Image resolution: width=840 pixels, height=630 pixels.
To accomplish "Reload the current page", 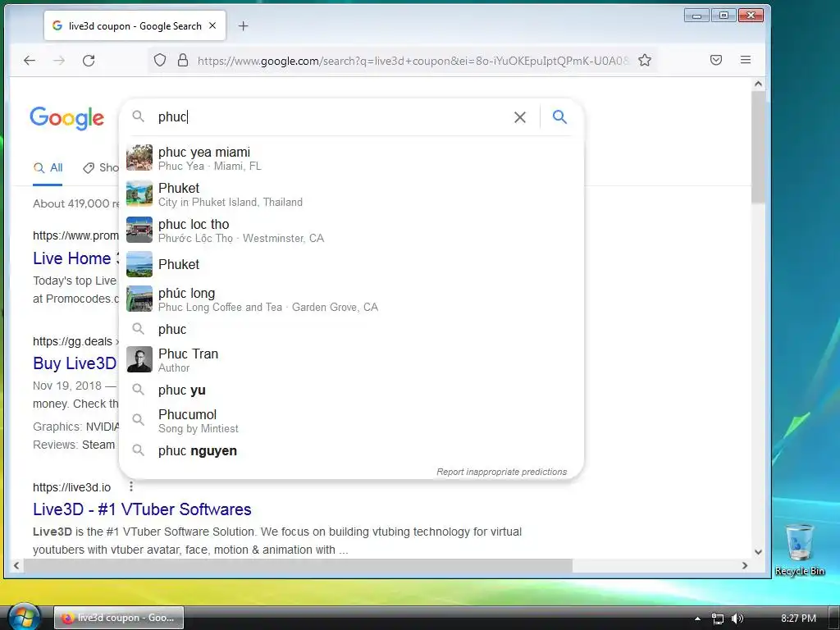I will click(x=89, y=61).
